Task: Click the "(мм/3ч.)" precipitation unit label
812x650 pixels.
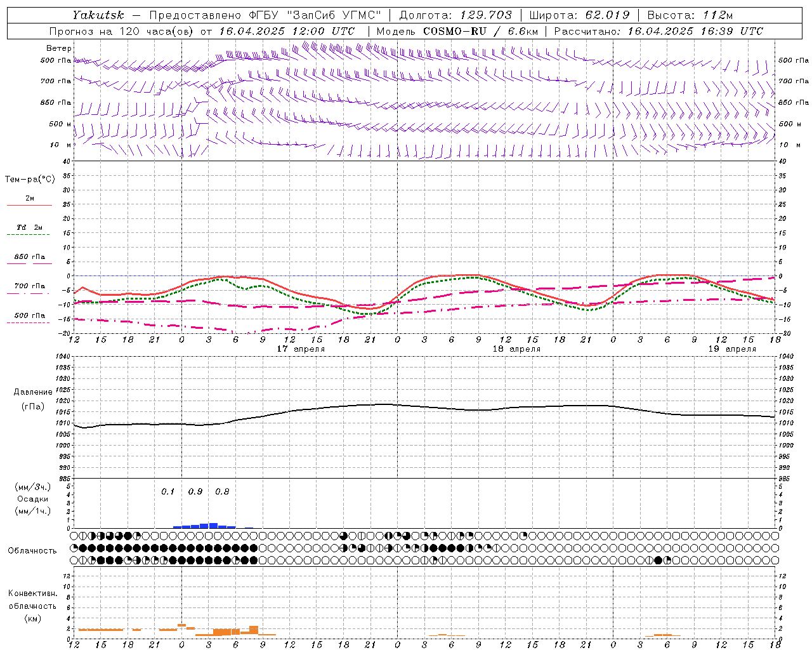Action: click(32, 487)
